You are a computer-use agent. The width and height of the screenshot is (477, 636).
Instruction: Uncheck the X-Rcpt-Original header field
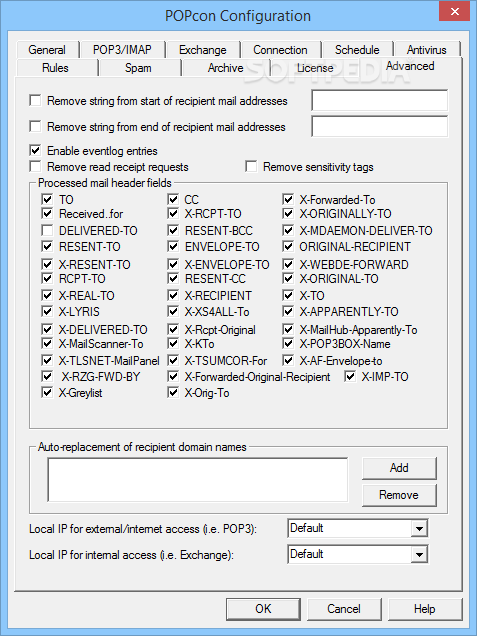pos(173,329)
